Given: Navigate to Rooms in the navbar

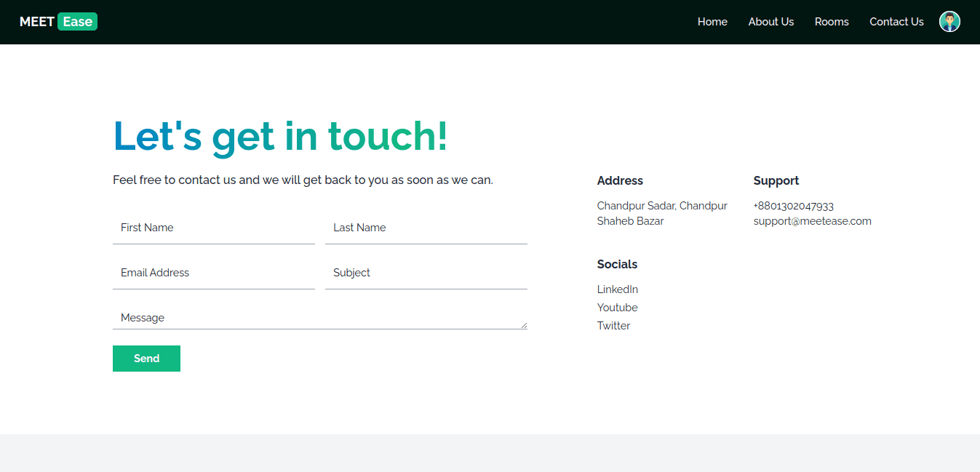Looking at the screenshot, I should pyautogui.click(x=832, y=22).
